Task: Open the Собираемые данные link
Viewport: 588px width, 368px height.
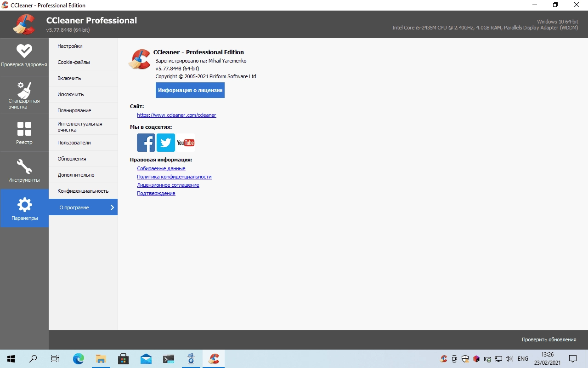Action: click(x=161, y=168)
